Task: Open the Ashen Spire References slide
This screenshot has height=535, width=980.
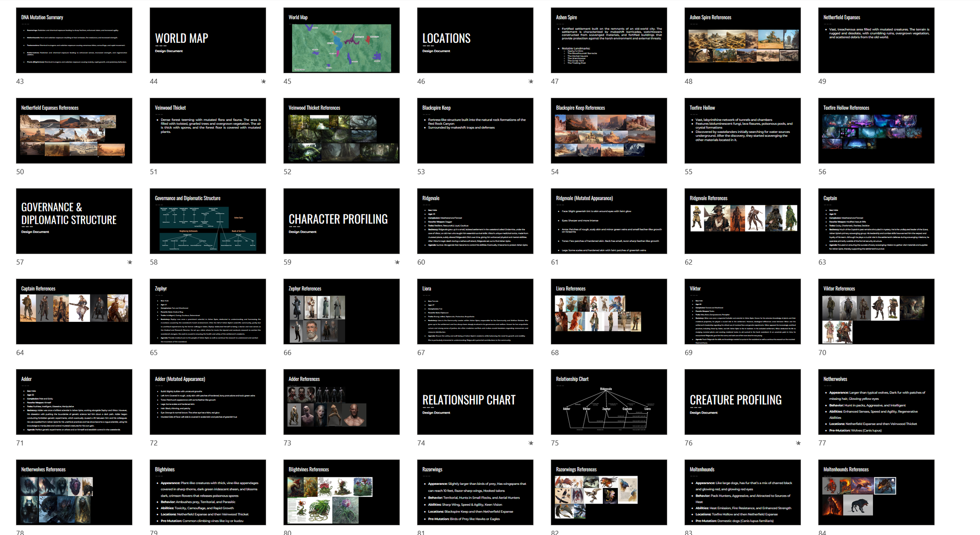Action: (742, 40)
